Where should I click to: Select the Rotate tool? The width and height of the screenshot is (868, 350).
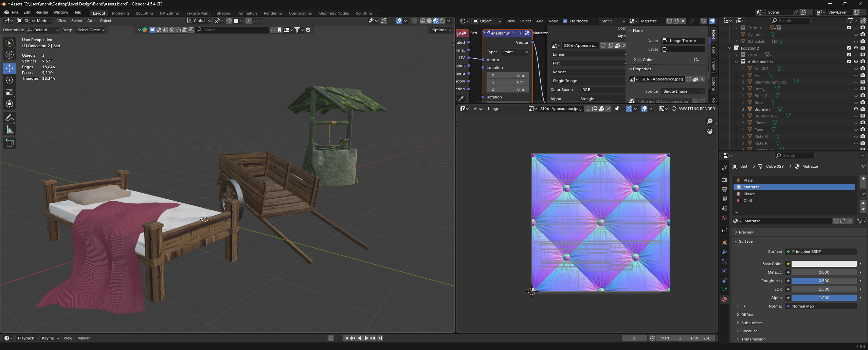[10, 80]
